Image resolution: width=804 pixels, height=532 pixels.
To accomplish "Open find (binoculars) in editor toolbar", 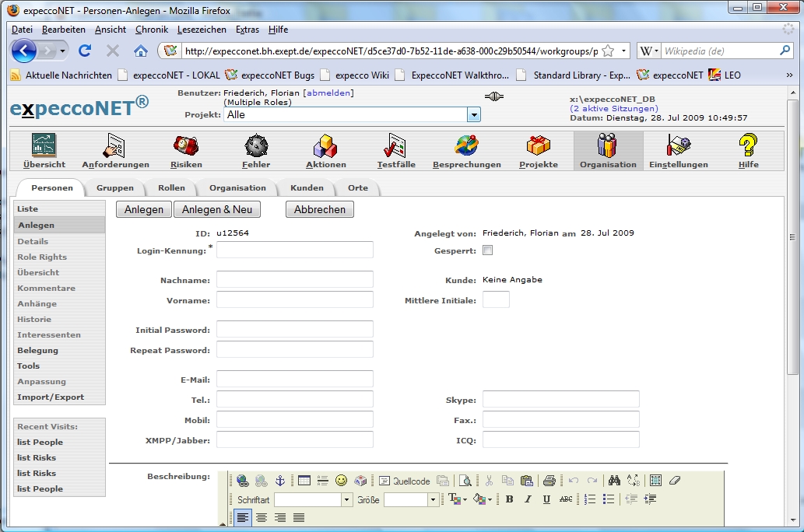I will [x=614, y=481].
